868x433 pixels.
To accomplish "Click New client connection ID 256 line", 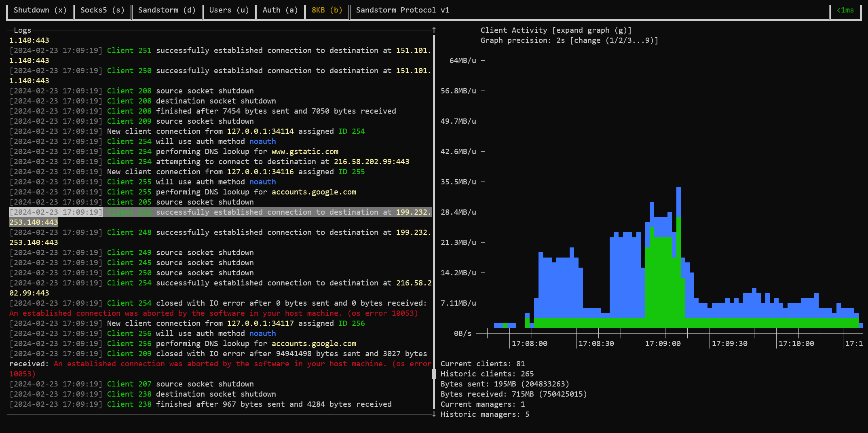I will [x=187, y=323].
